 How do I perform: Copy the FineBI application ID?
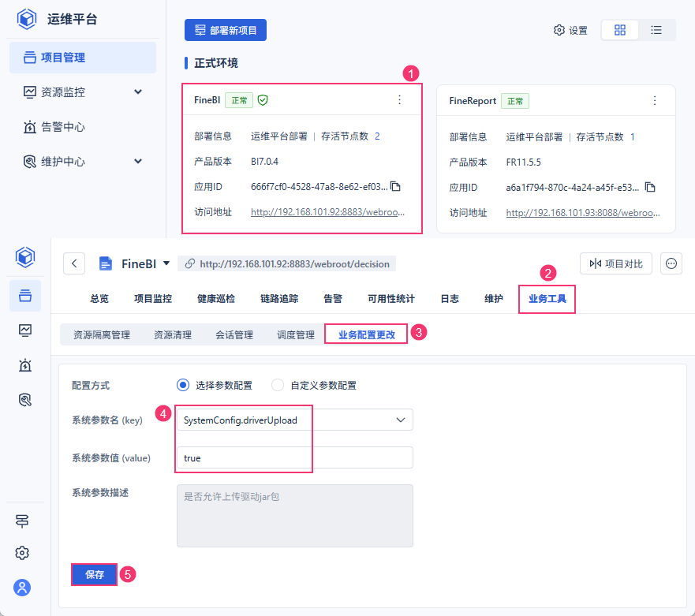pyautogui.click(x=395, y=187)
